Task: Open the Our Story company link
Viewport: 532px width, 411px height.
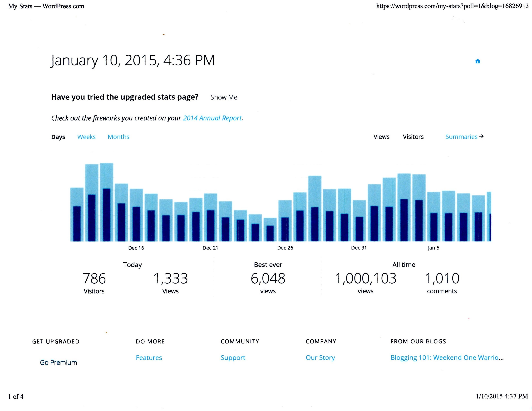Action: (x=320, y=358)
